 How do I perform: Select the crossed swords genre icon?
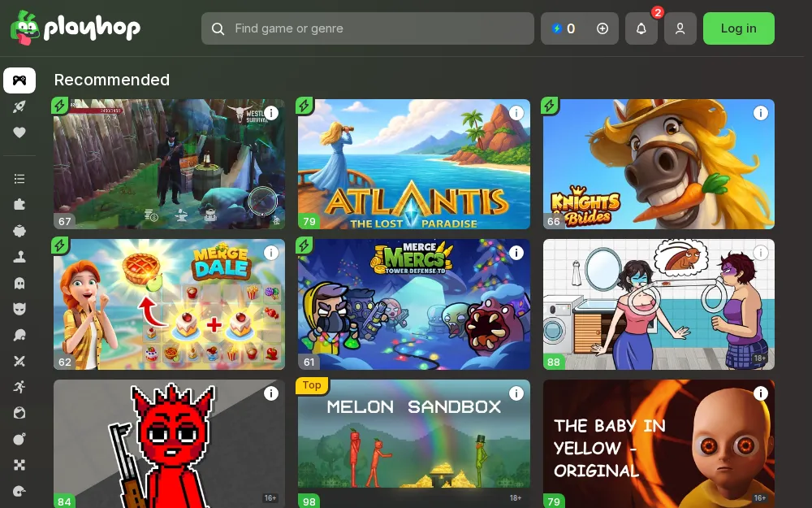(x=19, y=362)
